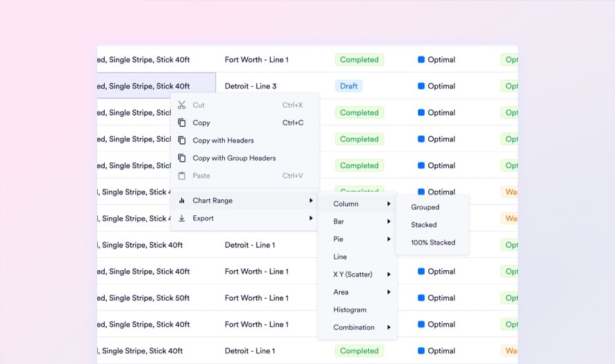Viewport: 615px width, 364px height.
Task: Expand the Export submenu arrow
Action: point(311,218)
